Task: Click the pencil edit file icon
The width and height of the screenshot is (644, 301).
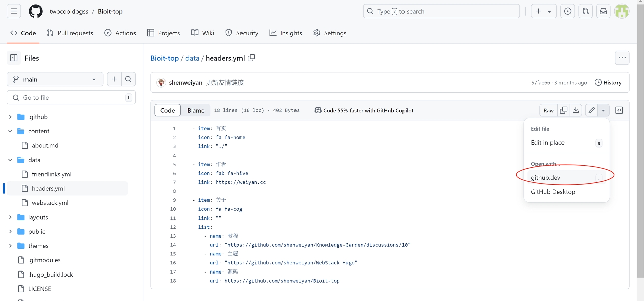Action: pyautogui.click(x=592, y=110)
